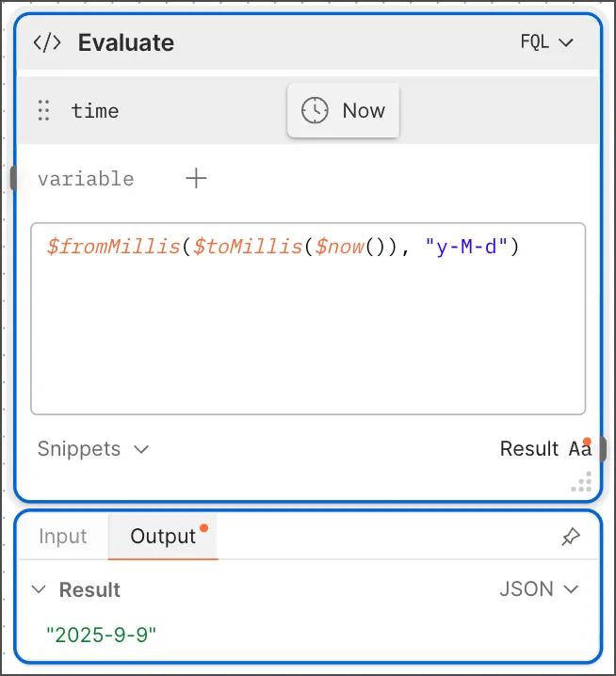616x676 pixels.
Task: Switch to the Output tab
Action: [x=163, y=537]
